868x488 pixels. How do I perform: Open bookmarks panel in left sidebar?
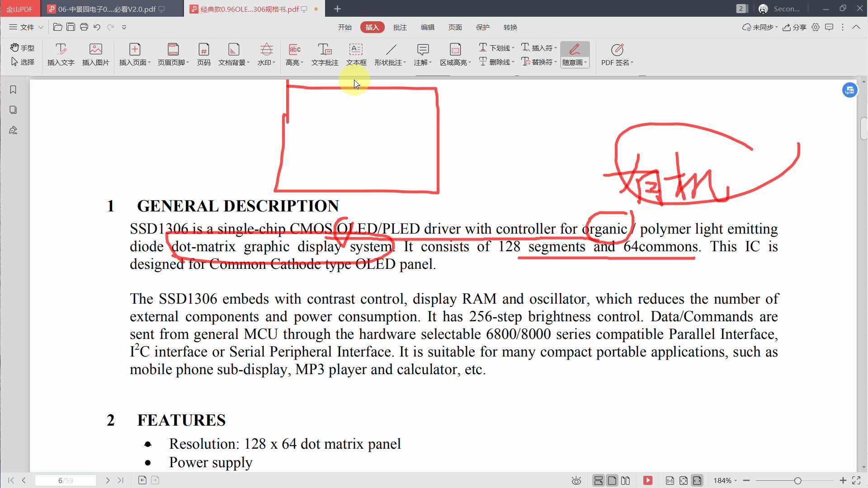[13, 90]
